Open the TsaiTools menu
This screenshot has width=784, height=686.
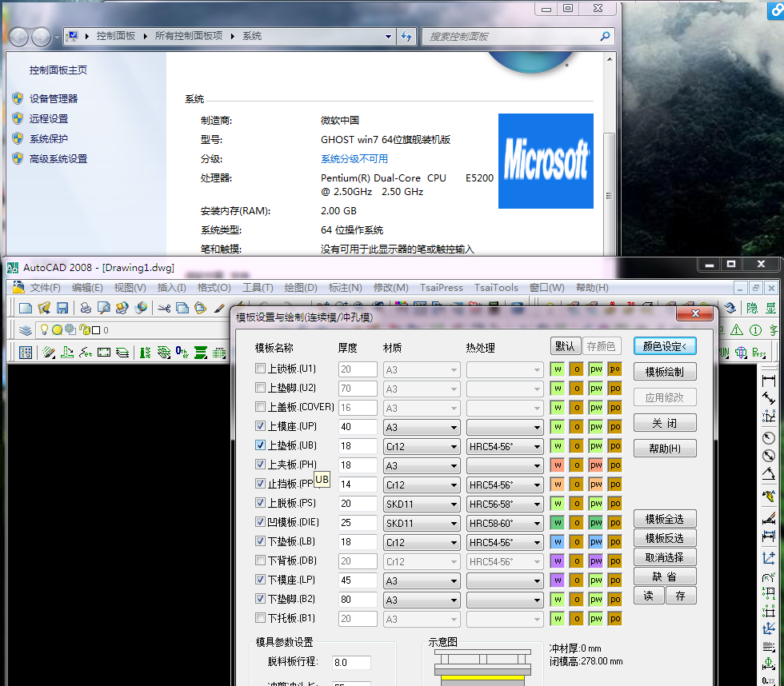click(x=496, y=288)
